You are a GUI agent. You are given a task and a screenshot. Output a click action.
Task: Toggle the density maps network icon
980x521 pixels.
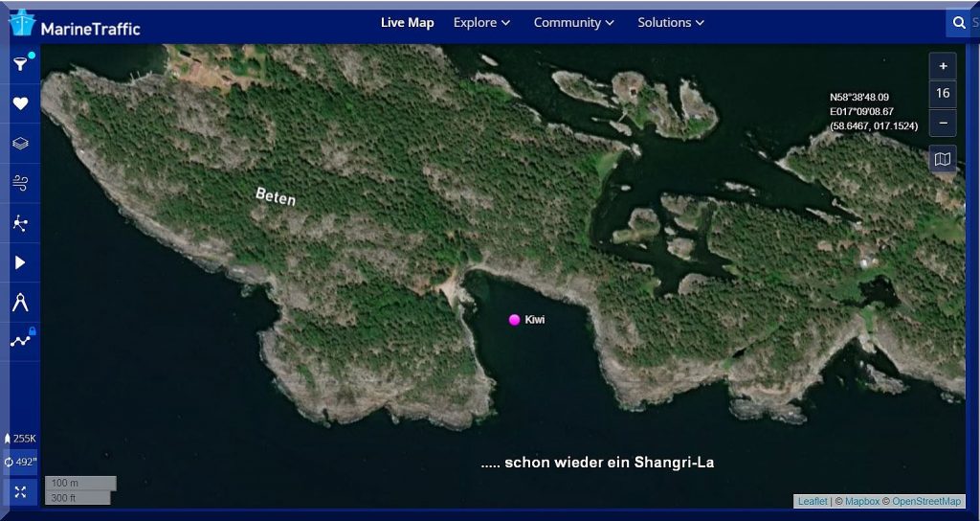[20, 223]
